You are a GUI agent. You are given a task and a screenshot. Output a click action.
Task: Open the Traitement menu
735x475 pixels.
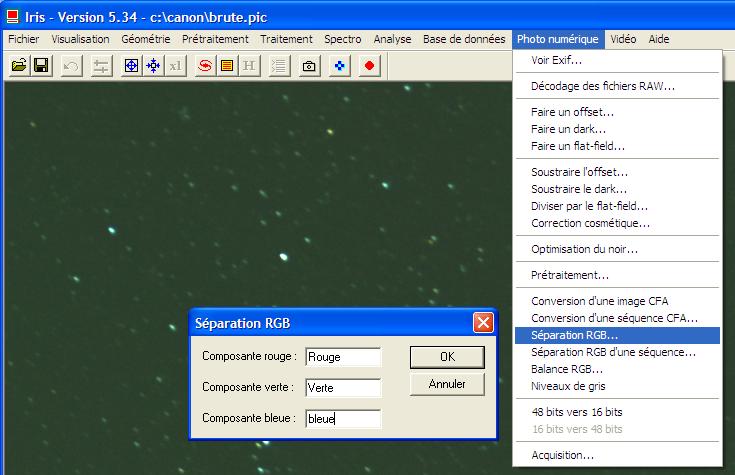286,39
